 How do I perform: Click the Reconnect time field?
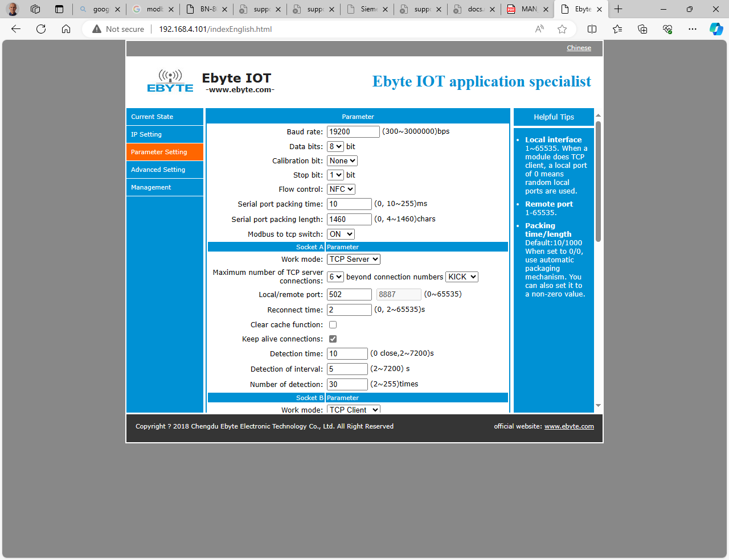349,310
